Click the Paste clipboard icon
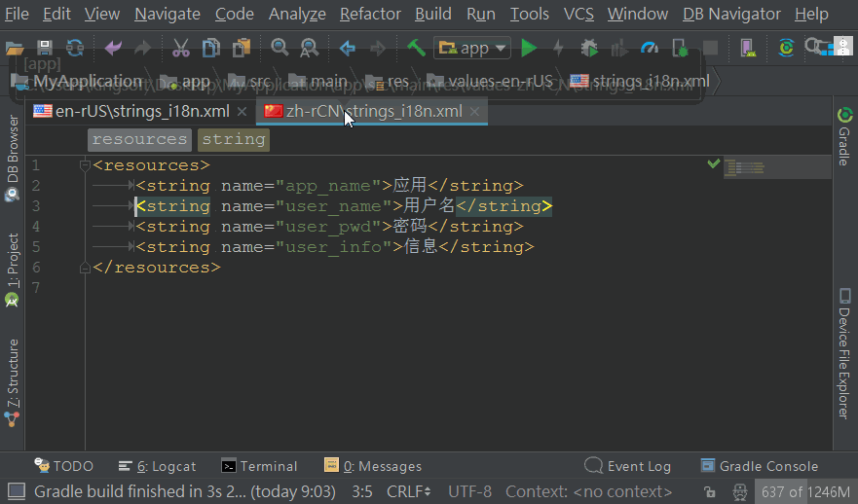Image resolution: width=858 pixels, height=504 pixels. (241, 48)
